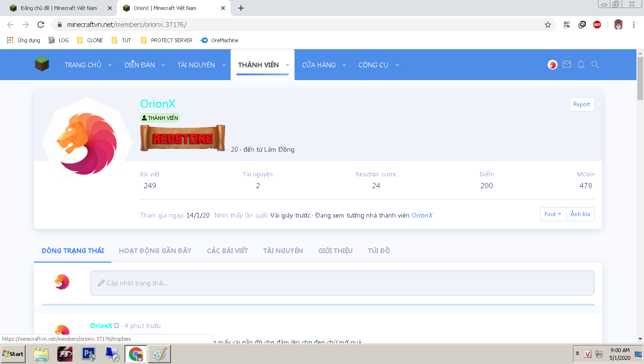
Task: Go forward to the next page
Action: (26, 25)
